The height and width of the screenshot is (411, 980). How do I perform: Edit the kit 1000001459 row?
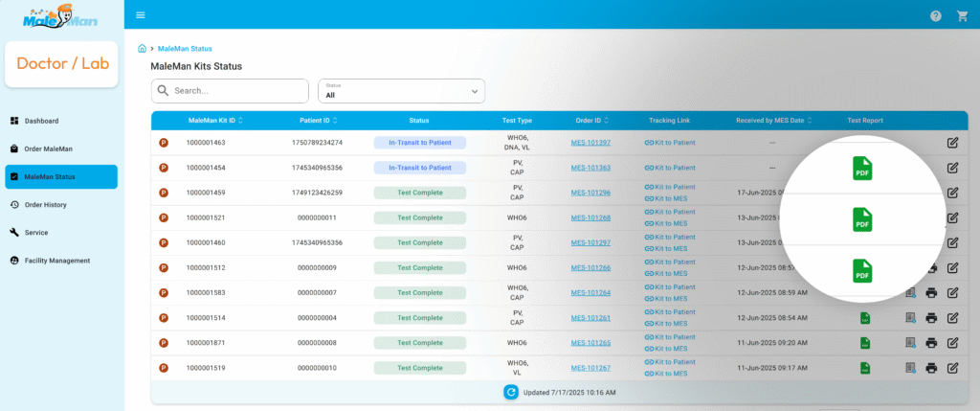tap(952, 193)
